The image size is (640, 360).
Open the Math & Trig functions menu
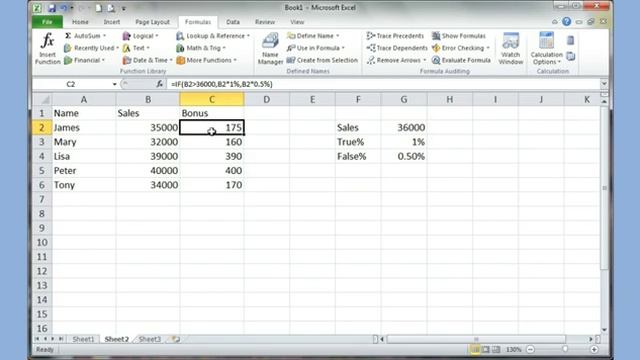click(x=201, y=48)
